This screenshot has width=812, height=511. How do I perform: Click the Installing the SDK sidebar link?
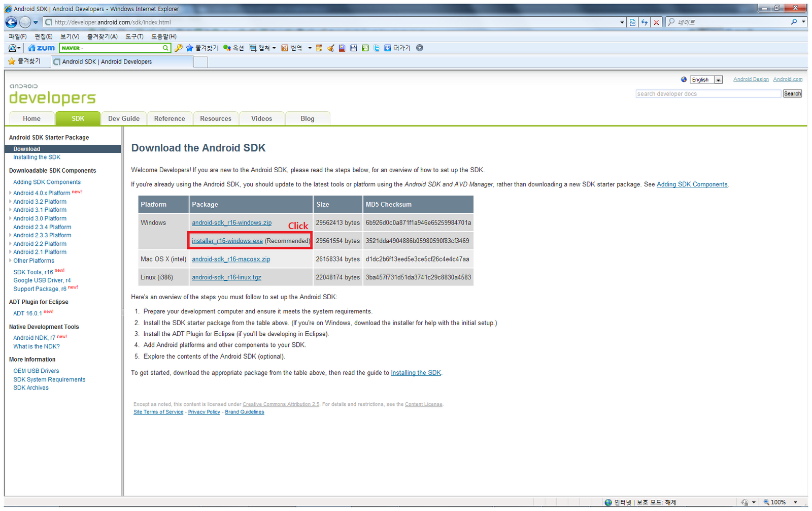click(37, 157)
